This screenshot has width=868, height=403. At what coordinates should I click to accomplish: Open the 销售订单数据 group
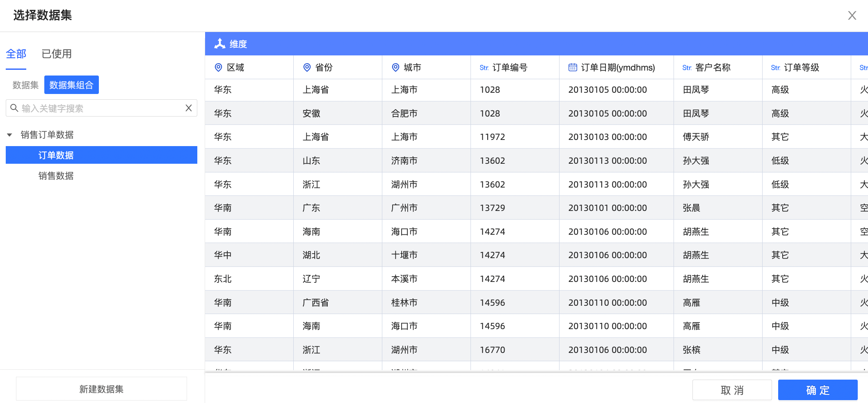(47, 135)
